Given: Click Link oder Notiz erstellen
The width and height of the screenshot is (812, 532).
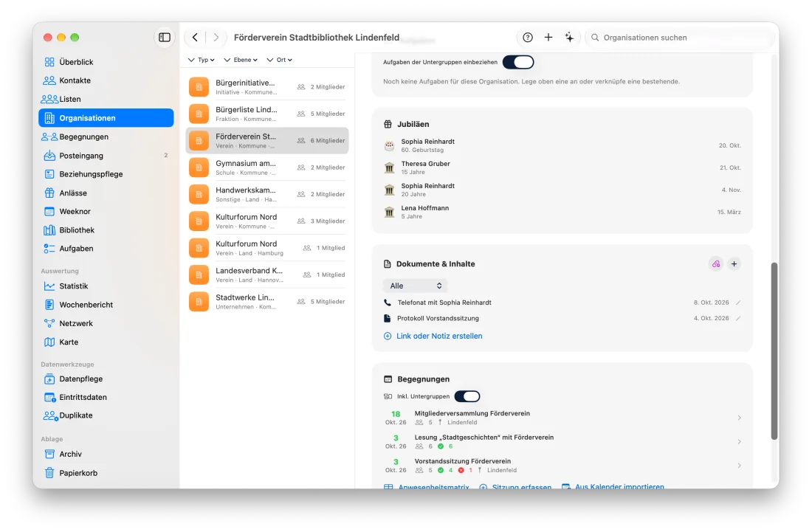Looking at the screenshot, I should tap(433, 336).
